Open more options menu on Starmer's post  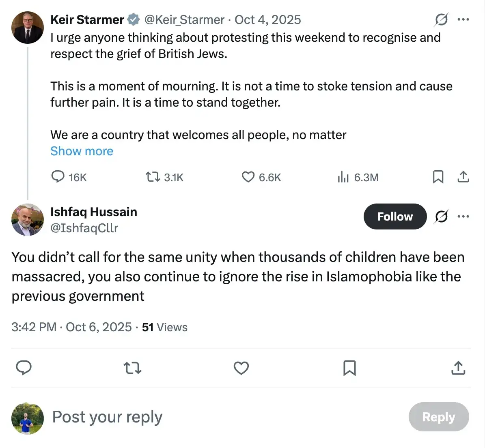pyautogui.click(x=463, y=19)
